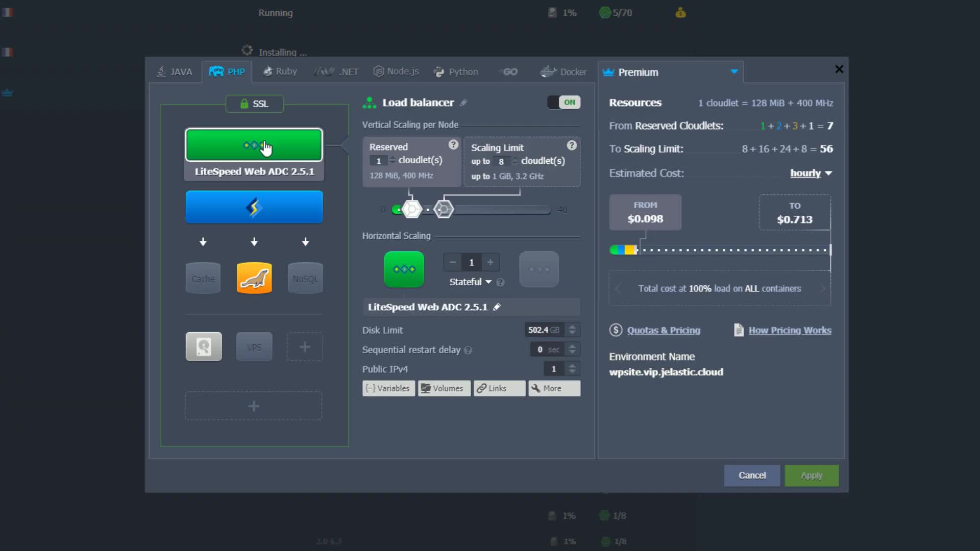Click the pencil to rename the Load balancer

click(x=463, y=102)
